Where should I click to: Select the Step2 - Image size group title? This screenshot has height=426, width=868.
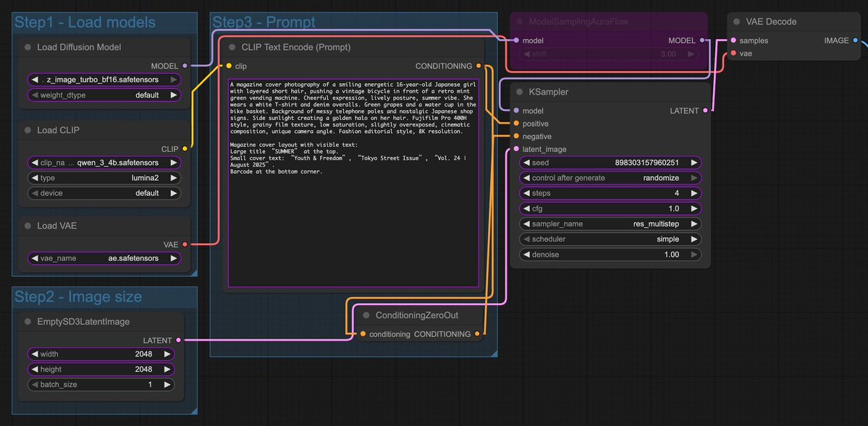[x=78, y=297]
